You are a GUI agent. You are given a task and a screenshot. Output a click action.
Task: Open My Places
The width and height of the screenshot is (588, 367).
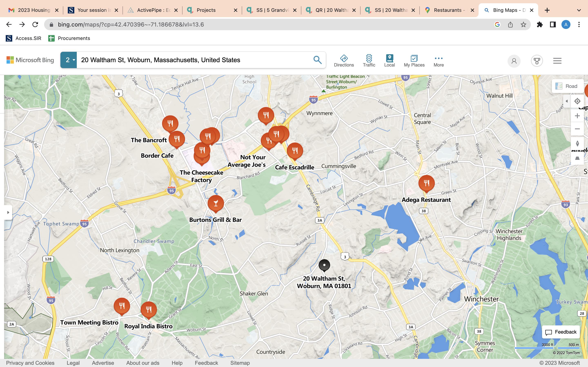click(414, 60)
